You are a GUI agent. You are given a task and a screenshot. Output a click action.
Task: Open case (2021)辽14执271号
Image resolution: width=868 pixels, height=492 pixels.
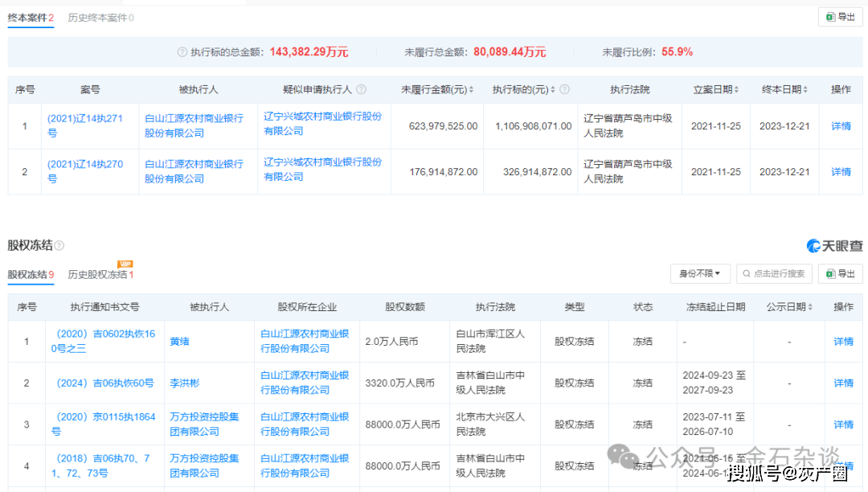[x=85, y=125]
